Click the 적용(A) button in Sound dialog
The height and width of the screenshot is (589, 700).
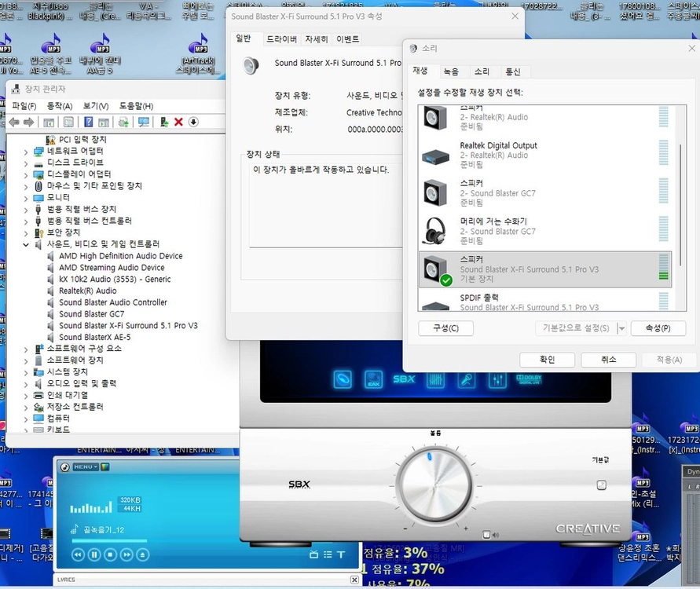tap(669, 360)
